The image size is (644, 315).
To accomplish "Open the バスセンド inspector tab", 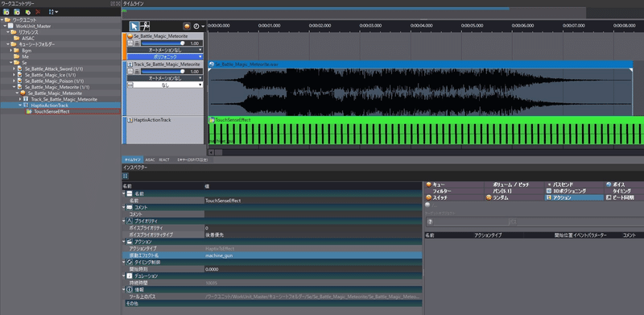I will pos(575,184).
